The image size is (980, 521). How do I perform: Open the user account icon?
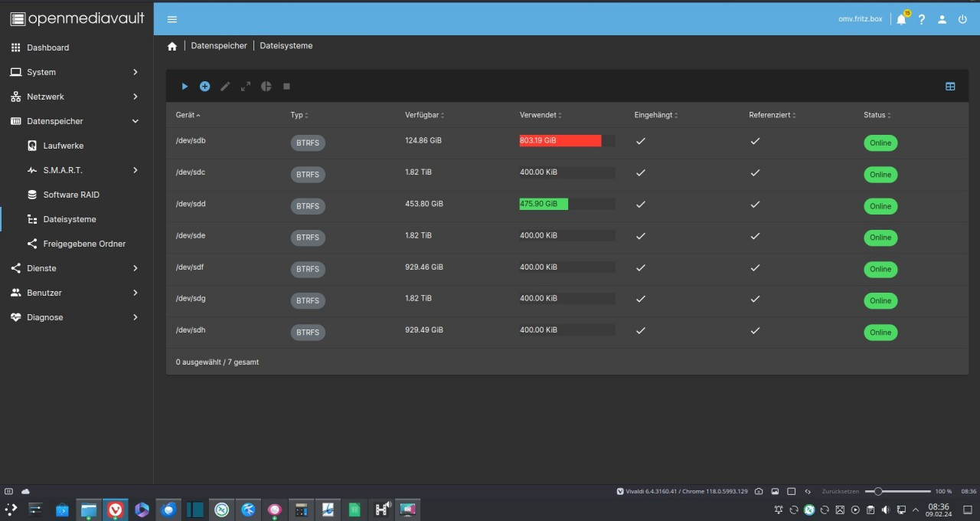(x=942, y=19)
